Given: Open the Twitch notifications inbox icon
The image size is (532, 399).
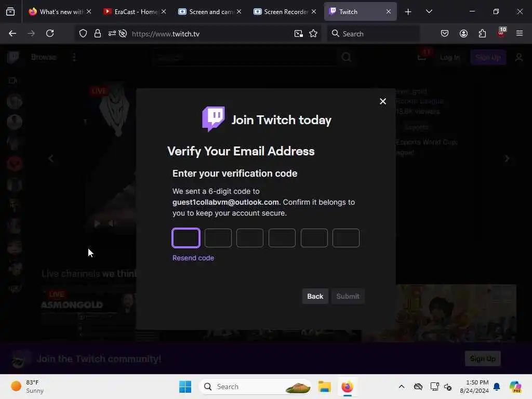Looking at the screenshot, I should click(x=422, y=57).
